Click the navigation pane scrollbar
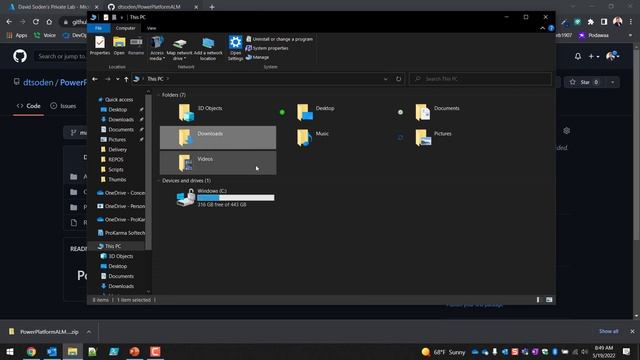Screen dimensions: 640x360 149,171
